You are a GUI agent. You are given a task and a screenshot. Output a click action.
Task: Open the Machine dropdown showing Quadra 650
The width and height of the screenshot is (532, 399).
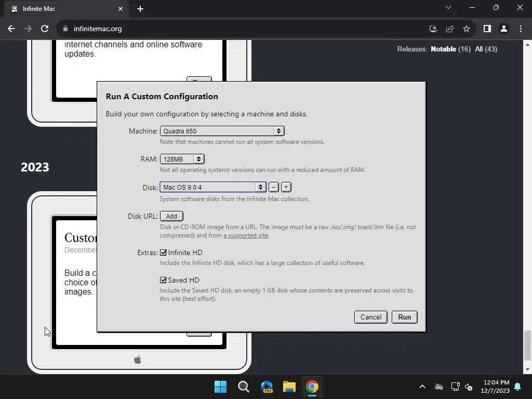tap(222, 131)
